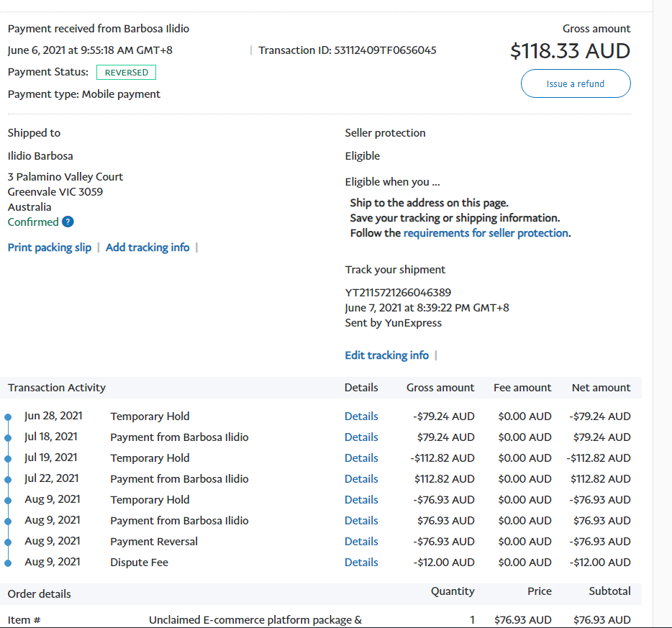Click the timeline dot beside Dispute Fee
This screenshot has width=672, height=628.
8,563
